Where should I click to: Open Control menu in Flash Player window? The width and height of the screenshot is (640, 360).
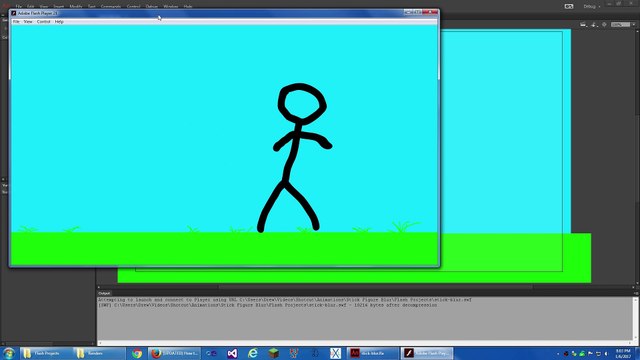coord(43,22)
